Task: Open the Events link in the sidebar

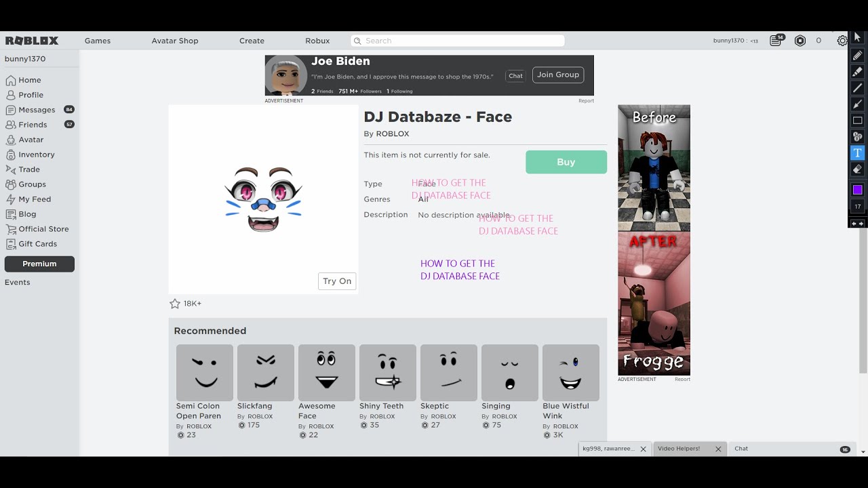Action: [x=18, y=283]
